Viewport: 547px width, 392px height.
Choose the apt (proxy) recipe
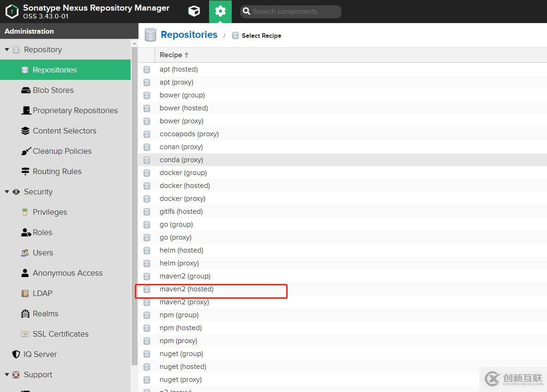pos(343,82)
